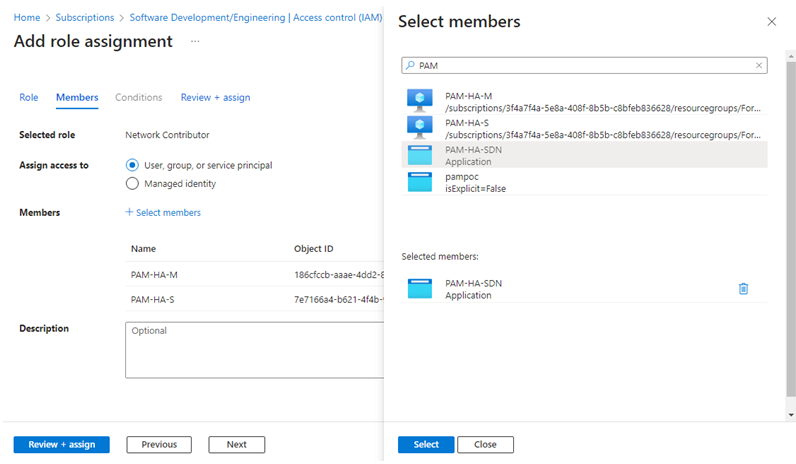
Task: Click into the Description text area
Action: pos(254,350)
